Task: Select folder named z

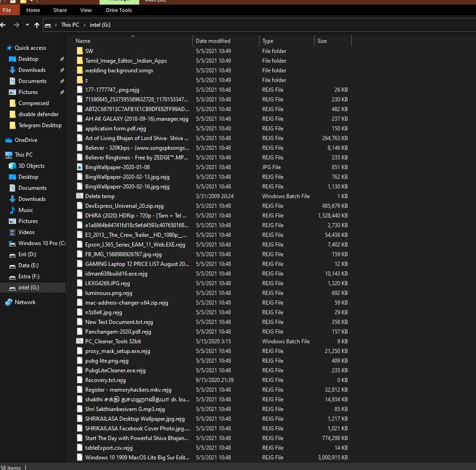Action: [87, 80]
